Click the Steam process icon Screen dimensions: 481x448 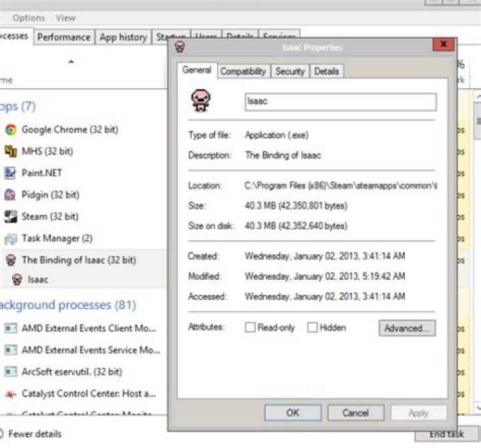[11, 216]
